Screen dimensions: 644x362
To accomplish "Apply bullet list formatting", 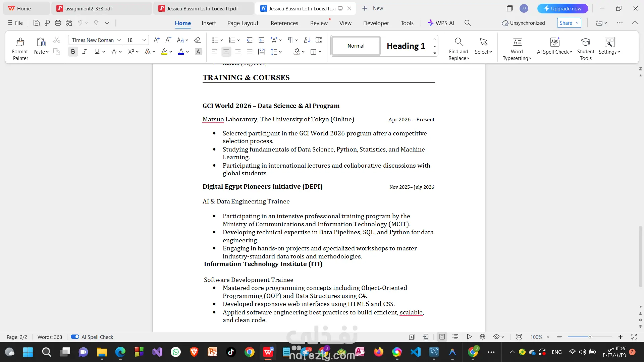I will [215, 40].
